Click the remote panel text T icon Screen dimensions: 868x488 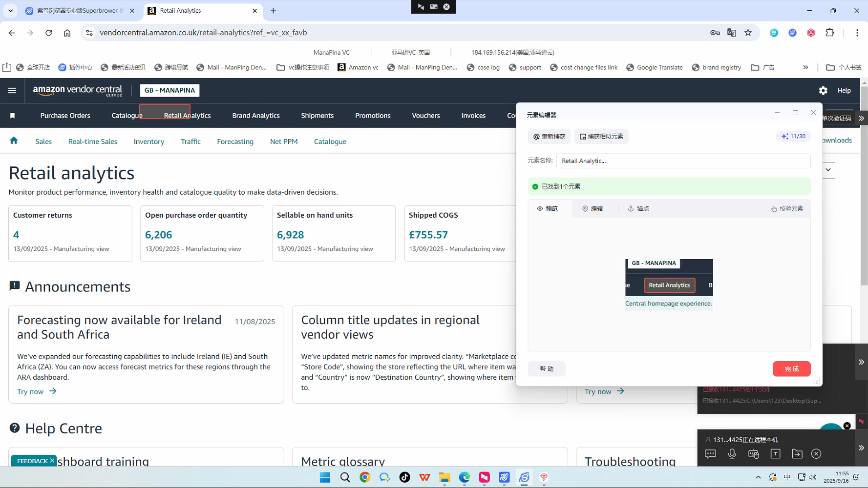point(775,454)
